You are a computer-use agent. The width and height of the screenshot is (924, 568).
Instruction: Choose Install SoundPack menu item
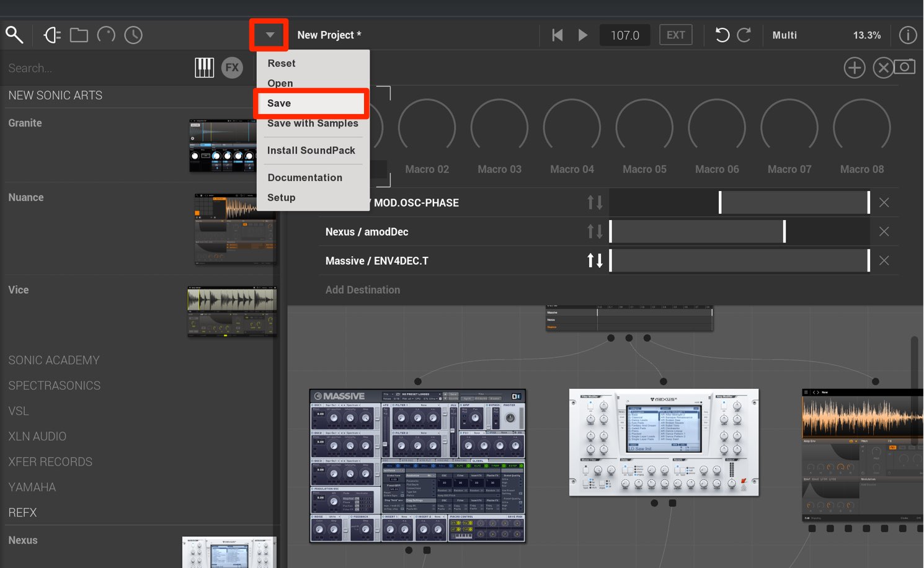point(311,150)
